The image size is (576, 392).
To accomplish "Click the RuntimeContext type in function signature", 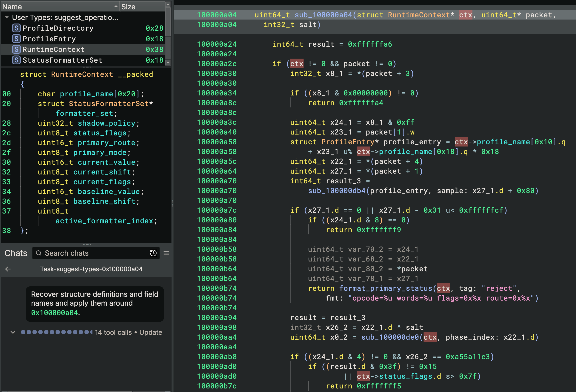I will coord(419,15).
